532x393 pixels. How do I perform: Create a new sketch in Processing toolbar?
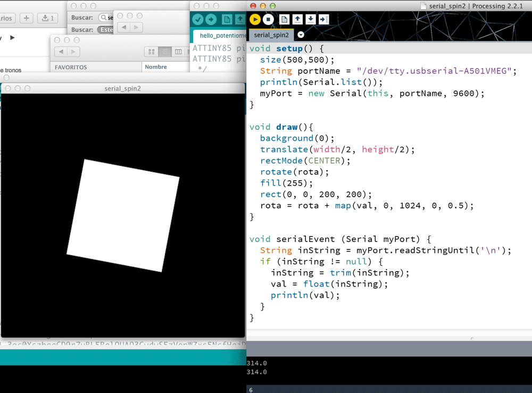point(284,19)
